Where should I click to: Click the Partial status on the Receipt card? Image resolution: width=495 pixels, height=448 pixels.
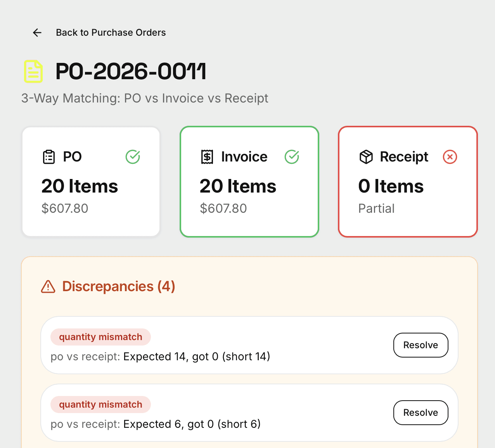pyautogui.click(x=376, y=208)
